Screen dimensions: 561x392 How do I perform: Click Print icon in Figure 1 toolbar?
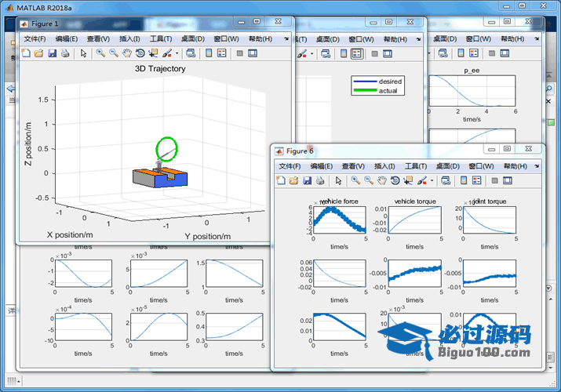[65, 53]
